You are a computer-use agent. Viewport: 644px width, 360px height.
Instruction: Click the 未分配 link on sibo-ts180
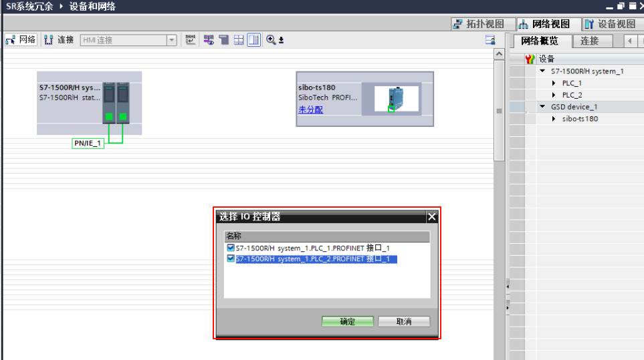click(x=310, y=110)
